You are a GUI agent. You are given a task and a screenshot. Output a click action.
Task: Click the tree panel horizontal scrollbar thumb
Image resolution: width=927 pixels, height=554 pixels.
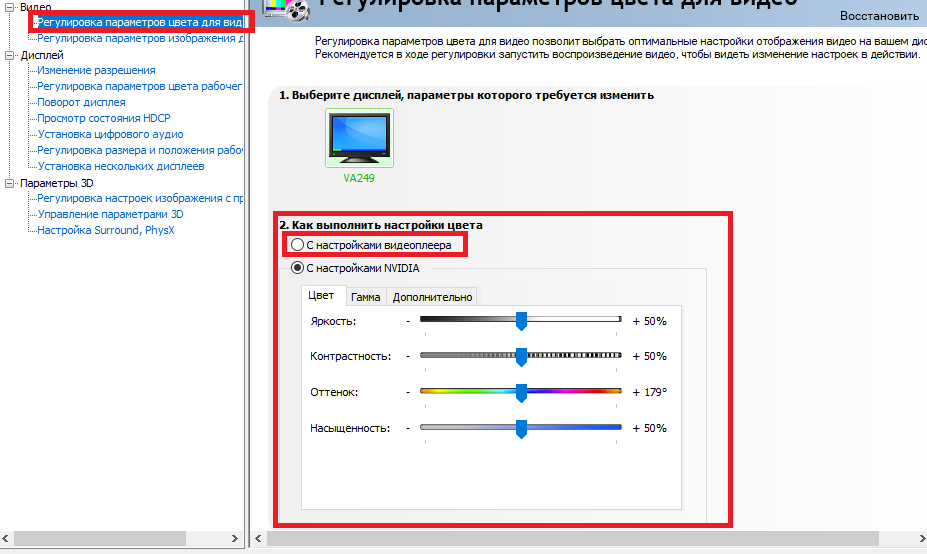[100, 539]
